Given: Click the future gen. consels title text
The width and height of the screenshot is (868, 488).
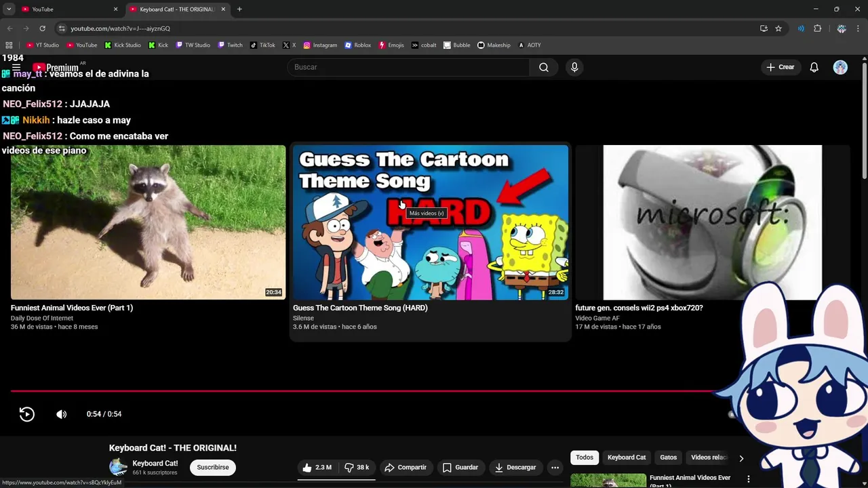Looking at the screenshot, I should pos(639,308).
